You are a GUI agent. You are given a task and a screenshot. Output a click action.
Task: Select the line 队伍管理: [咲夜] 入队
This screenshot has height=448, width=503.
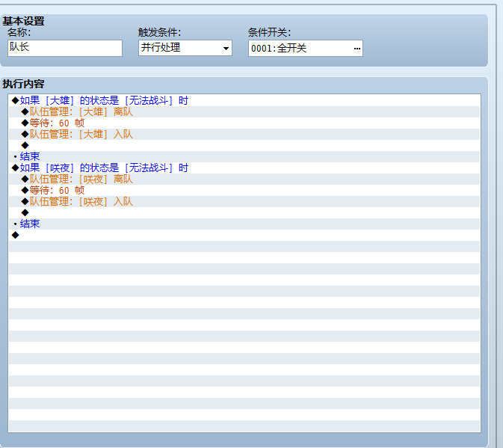click(x=244, y=201)
